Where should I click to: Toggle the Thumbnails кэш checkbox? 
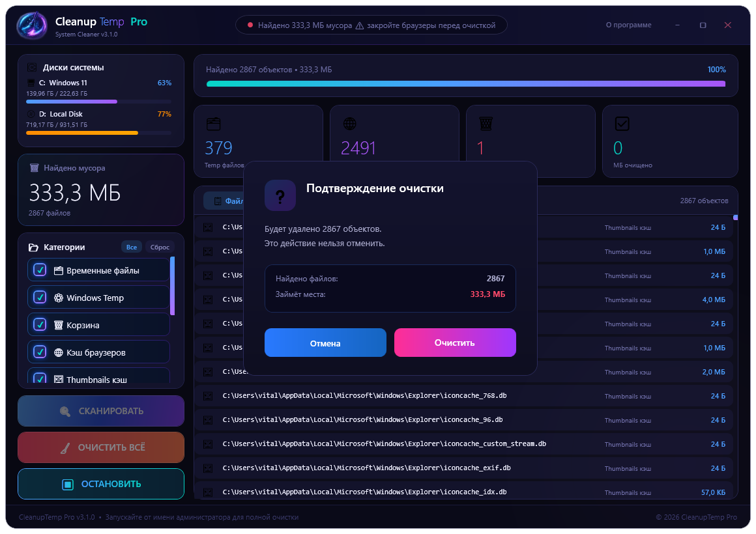coord(40,378)
